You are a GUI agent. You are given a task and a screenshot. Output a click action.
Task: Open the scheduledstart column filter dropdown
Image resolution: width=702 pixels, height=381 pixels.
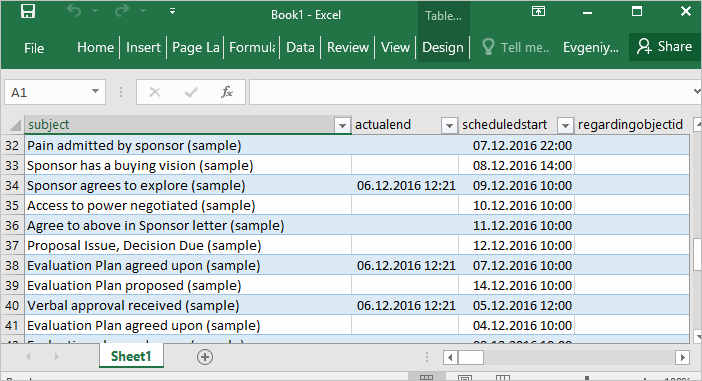pyautogui.click(x=565, y=125)
